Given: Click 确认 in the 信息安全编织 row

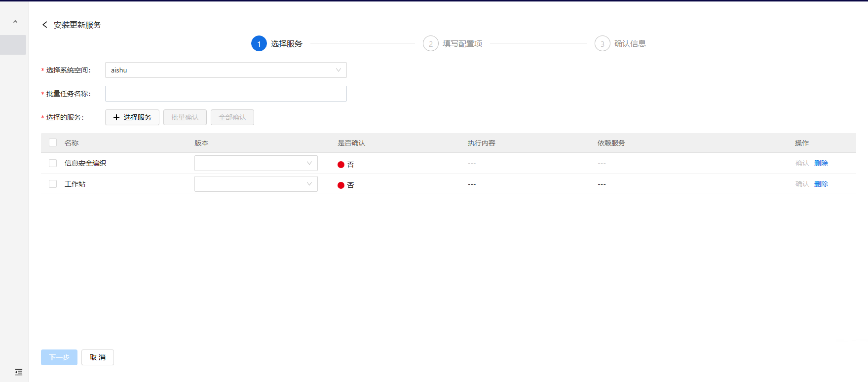Looking at the screenshot, I should pyautogui.click(x=802, y=163).
